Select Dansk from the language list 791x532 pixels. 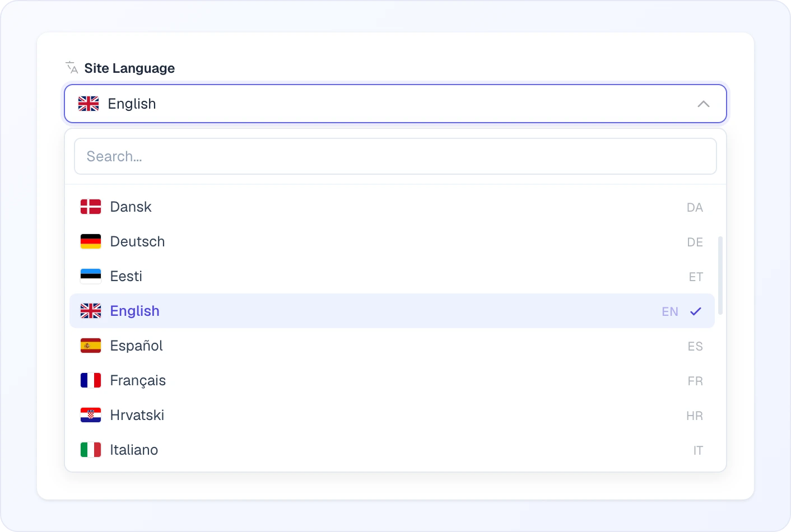click(x=392, y=207)
